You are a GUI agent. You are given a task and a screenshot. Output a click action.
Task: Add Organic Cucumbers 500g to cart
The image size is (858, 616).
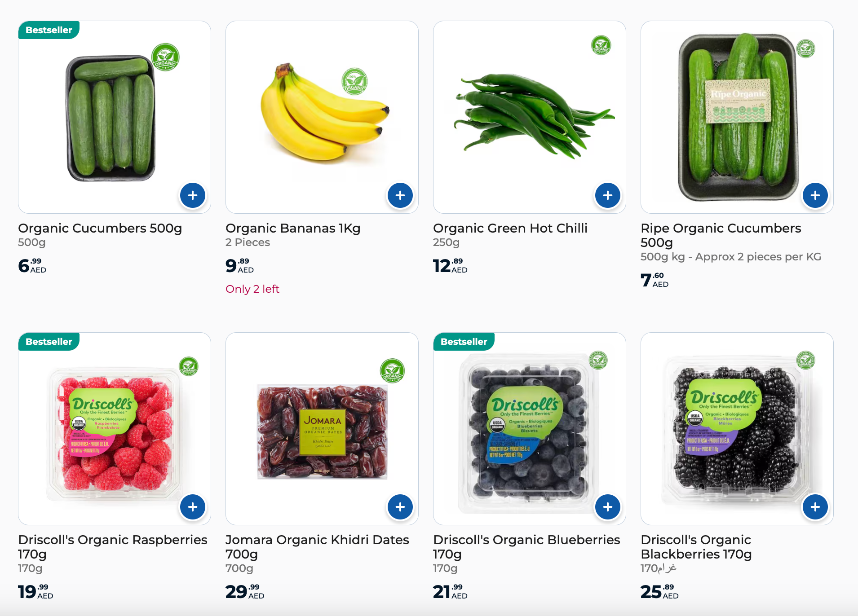coord(193,195)
